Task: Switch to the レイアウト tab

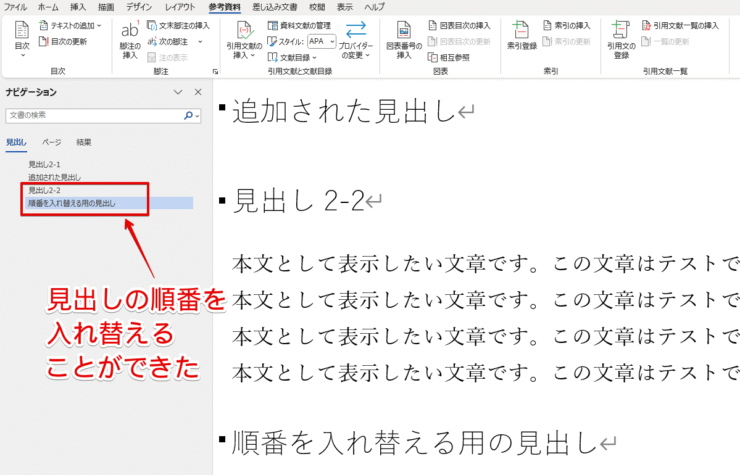Action: (x=180, y=7)
